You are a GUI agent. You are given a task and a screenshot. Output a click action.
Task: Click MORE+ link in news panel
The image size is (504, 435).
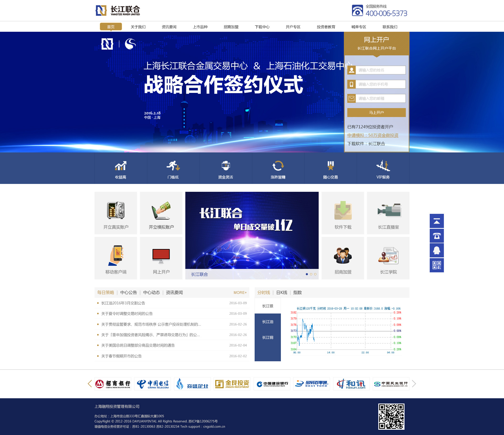tap(240, 293)
